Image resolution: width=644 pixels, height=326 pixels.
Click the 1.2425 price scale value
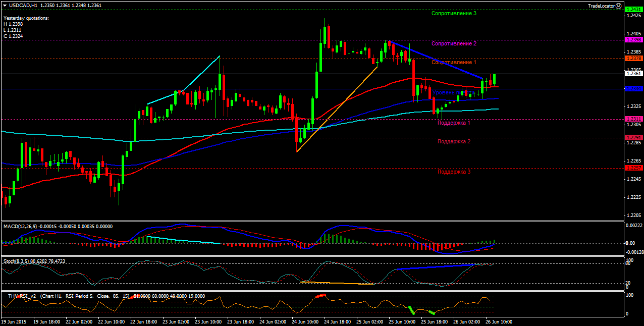click(x=633, y=15)
